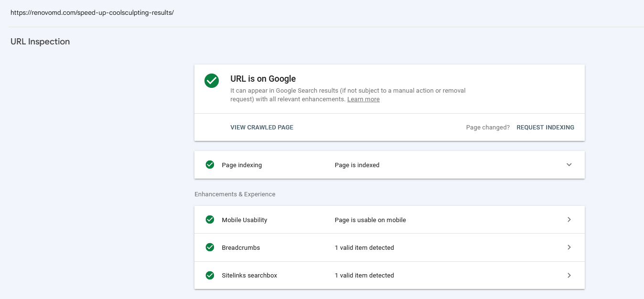Click the Page is indexed status text
The image size is (644, 299).
click(x=357, y=165)
